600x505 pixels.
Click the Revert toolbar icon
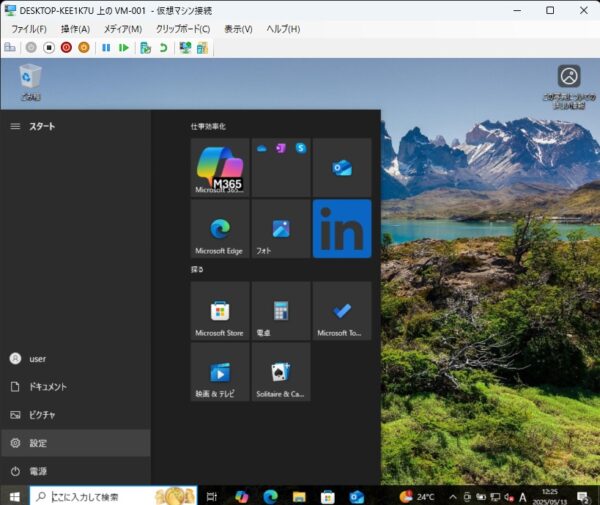click(x=163, y=48)
